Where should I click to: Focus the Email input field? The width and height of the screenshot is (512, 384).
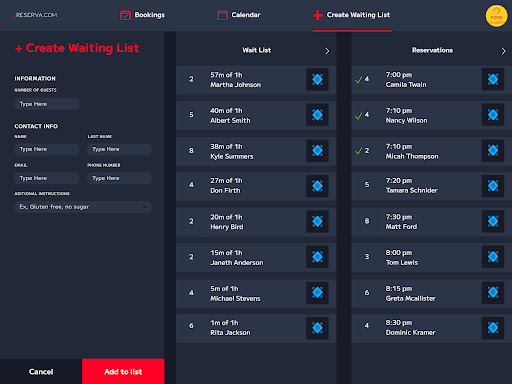point(47,178)
